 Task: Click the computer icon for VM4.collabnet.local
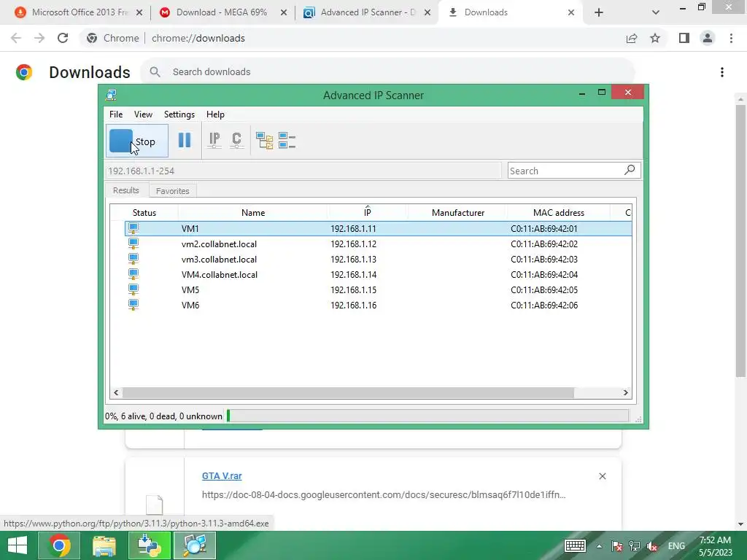coord(133,274)
